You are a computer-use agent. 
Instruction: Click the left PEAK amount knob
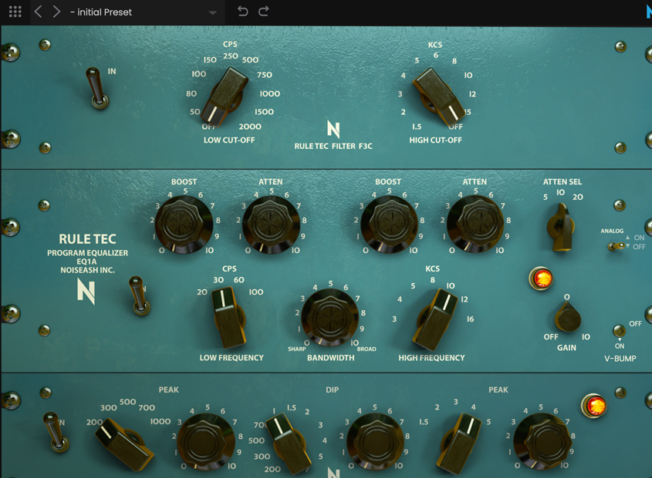207,442
